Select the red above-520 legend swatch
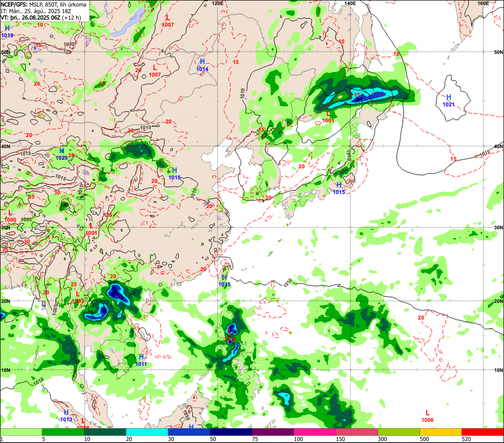 pyautogui.click(x=483, y=432)
